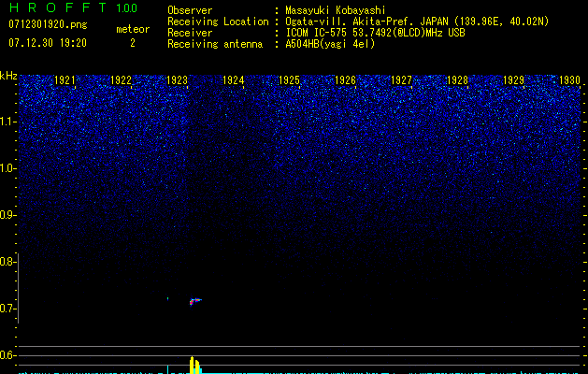Click the 1926 time marker
The height and width of the screenshot is (374, 588).
pyautogui.click(x=345, y=80)
